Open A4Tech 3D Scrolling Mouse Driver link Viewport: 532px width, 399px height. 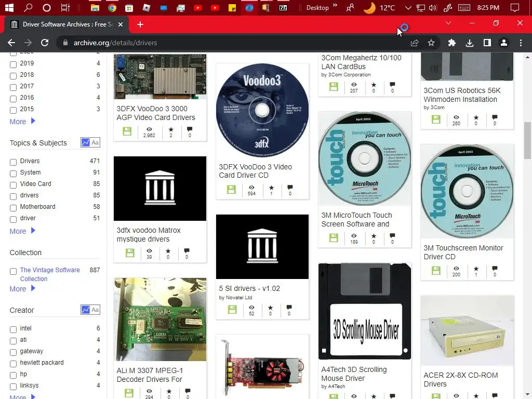(354, 374)
